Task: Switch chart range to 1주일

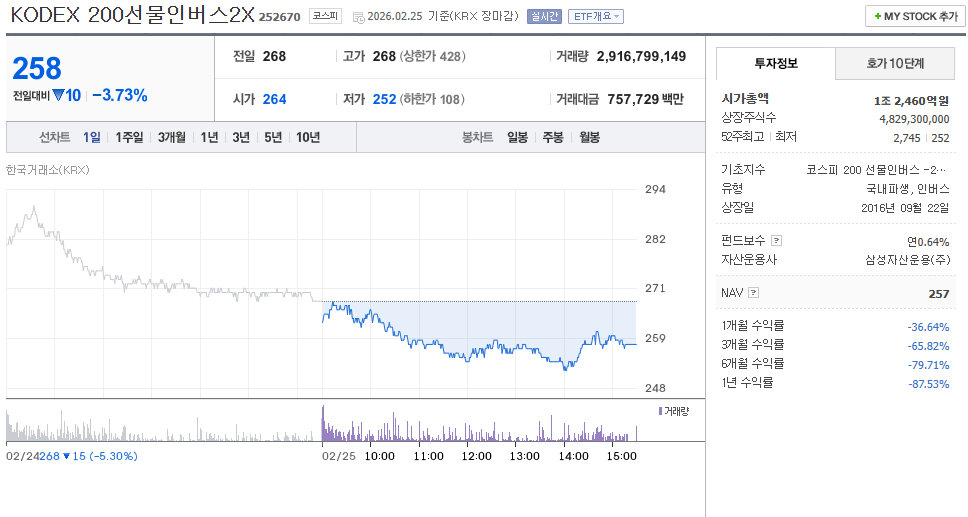Action: pyautogui.click(x=129, y=137)
